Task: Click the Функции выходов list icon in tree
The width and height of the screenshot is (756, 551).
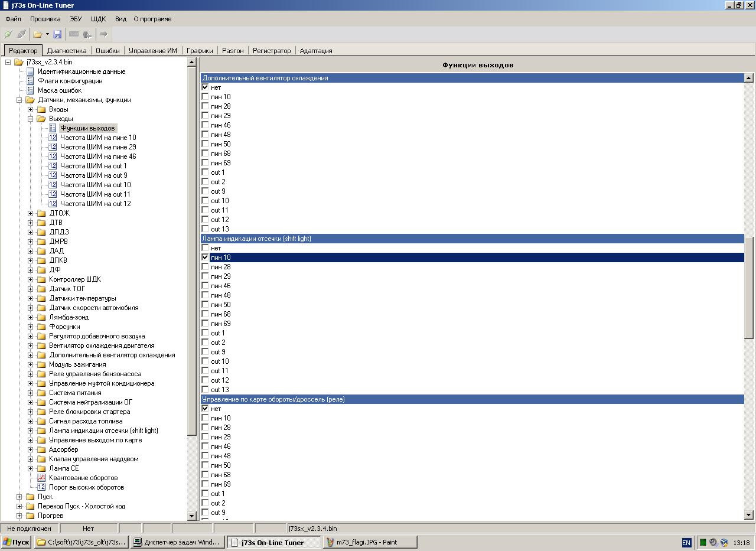Action: click(x=53, y=128)
